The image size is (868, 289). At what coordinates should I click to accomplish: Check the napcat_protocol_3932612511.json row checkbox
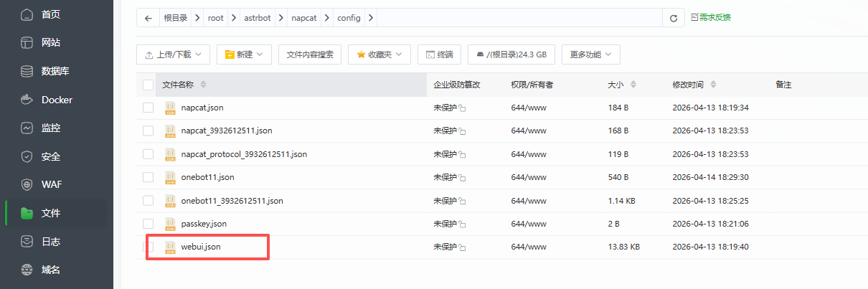tap(148, 153)
